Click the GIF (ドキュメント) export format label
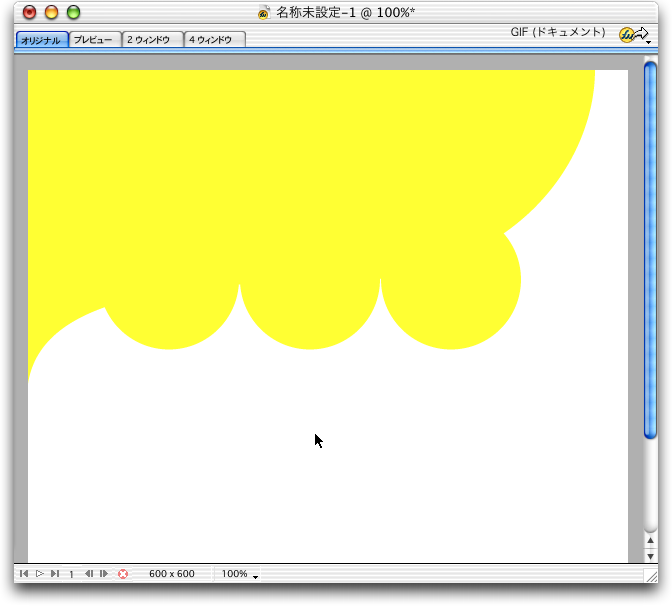 pyautogui.click(x=558, y=32)
